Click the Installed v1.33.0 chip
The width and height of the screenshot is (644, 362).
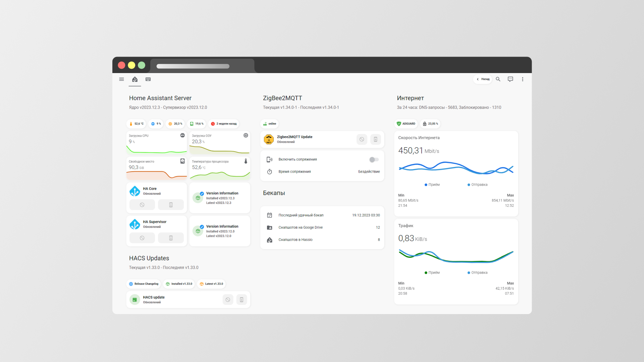tap(179, 284)
